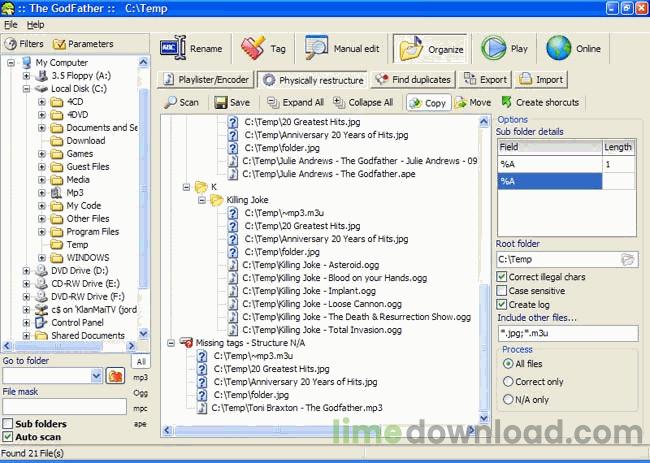Open the Go to folder dropdown

click(95, 377)
